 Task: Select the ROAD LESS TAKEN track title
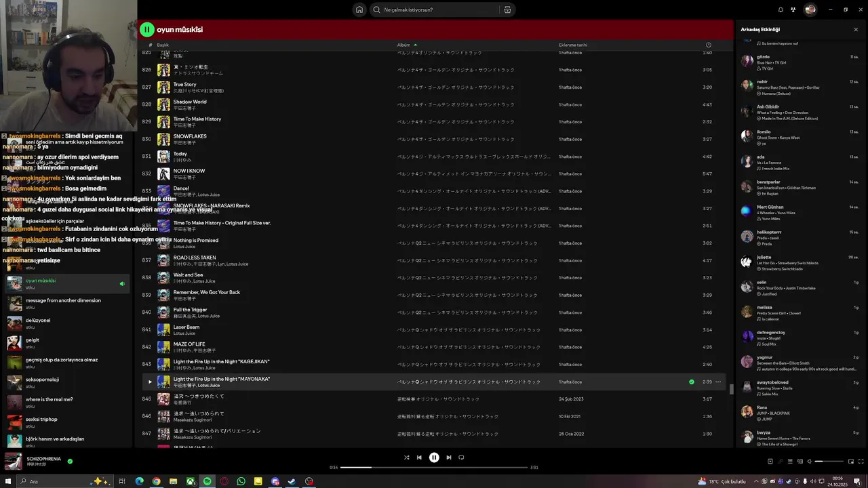[x=195, y=258]
